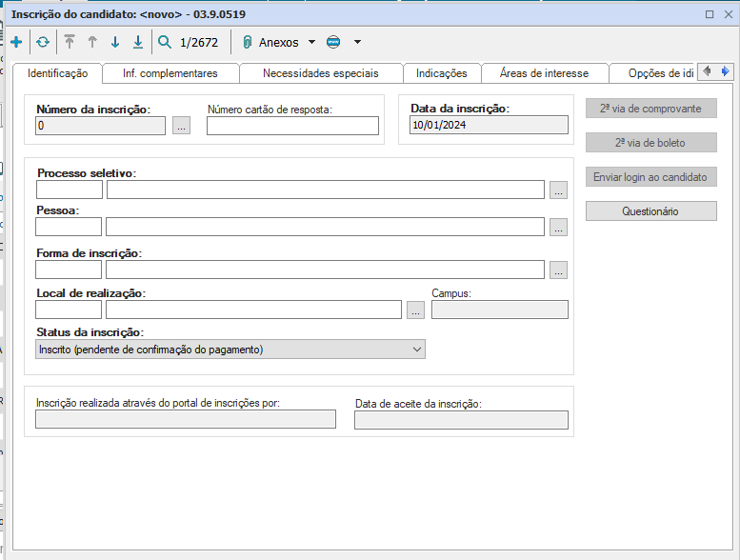Click the Anexos paperclip icon
Viewport: 740px width, 560px height.
coord(247,42)
